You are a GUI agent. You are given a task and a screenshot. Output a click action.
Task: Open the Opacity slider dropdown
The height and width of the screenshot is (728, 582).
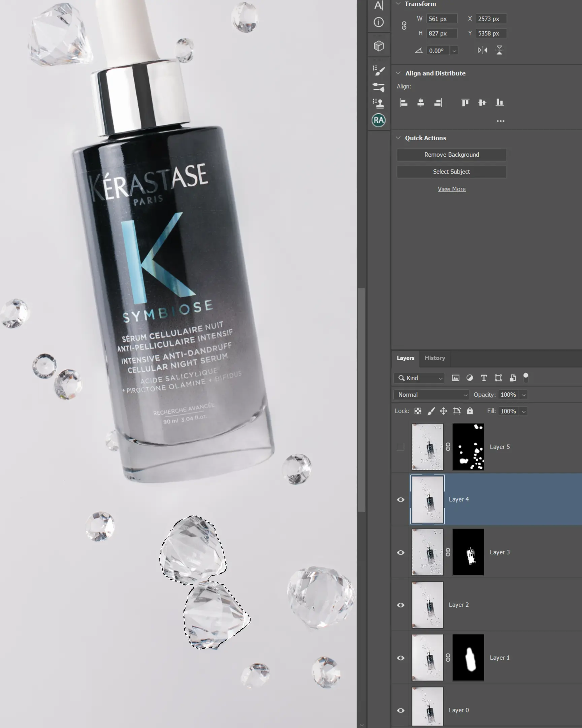[x=523, y=394]
